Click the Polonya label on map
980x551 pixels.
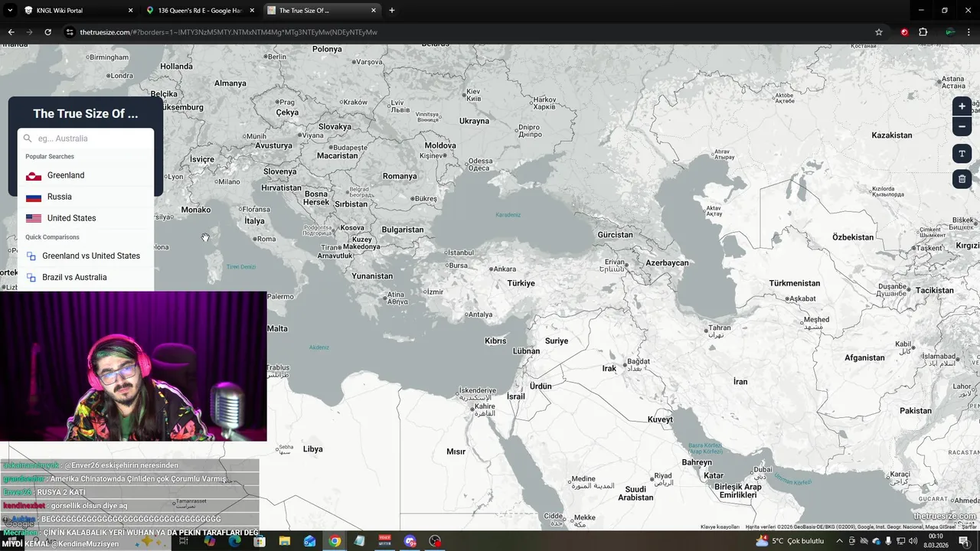327,49
